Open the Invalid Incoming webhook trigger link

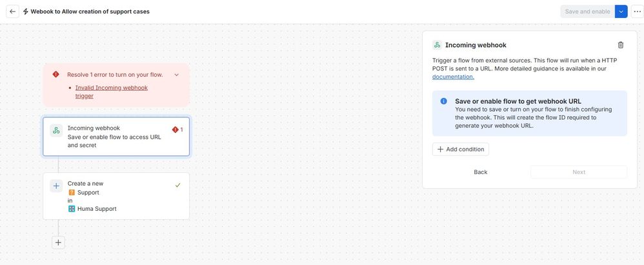tap(111, 92)
